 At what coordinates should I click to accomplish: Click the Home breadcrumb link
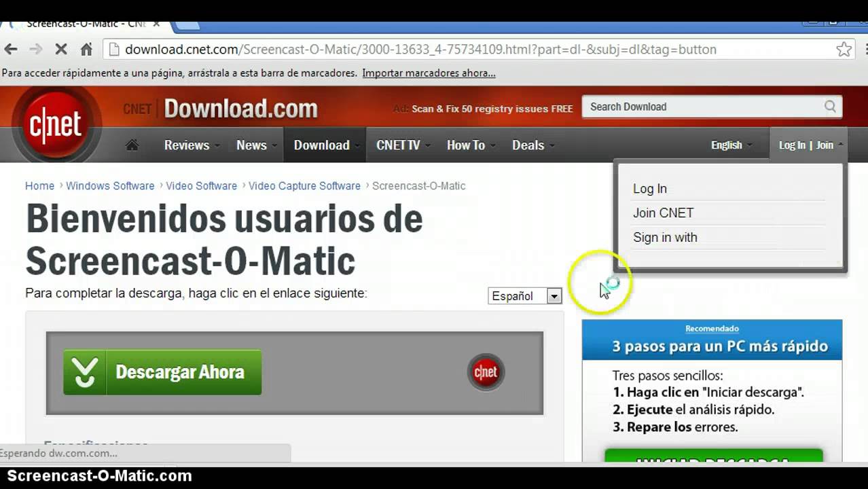tap(39, 185)
